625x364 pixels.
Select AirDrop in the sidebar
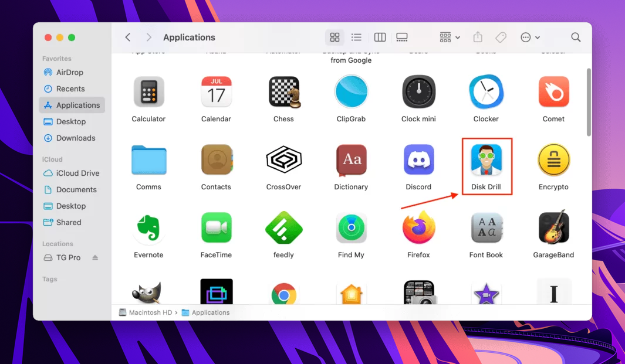pos(72,73)
